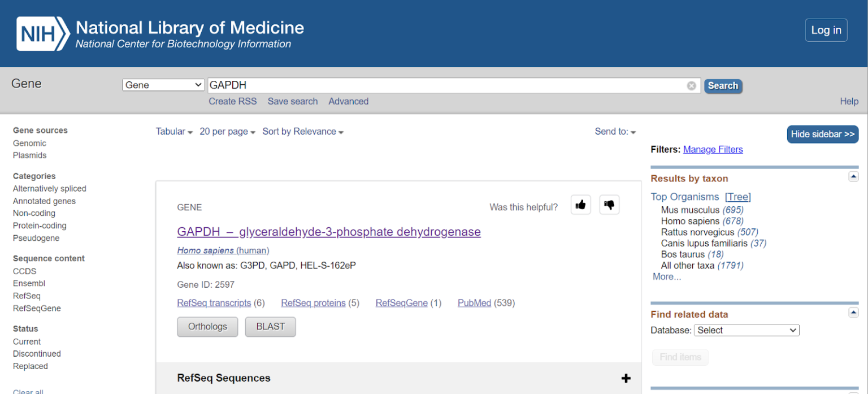Expand RefSeq Sequences with plus icon
This screenshot has width=868, height=394.
pyautogui.click(x=626, y=378)
